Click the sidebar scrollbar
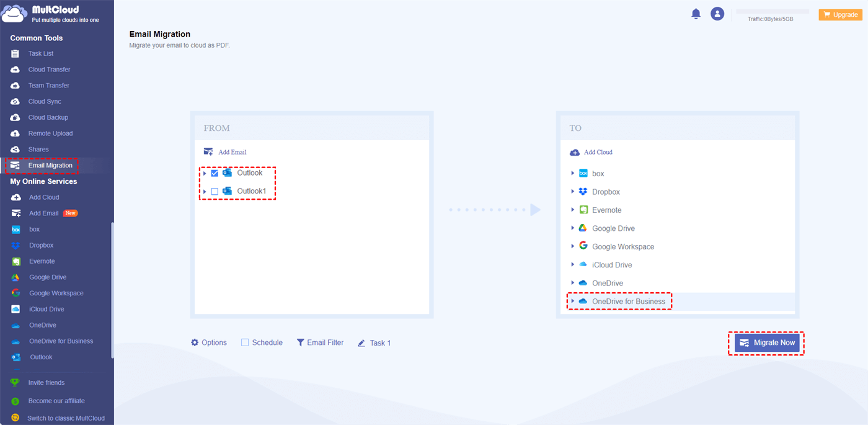Viewport: 868px width, 425px height. (112, 290)
